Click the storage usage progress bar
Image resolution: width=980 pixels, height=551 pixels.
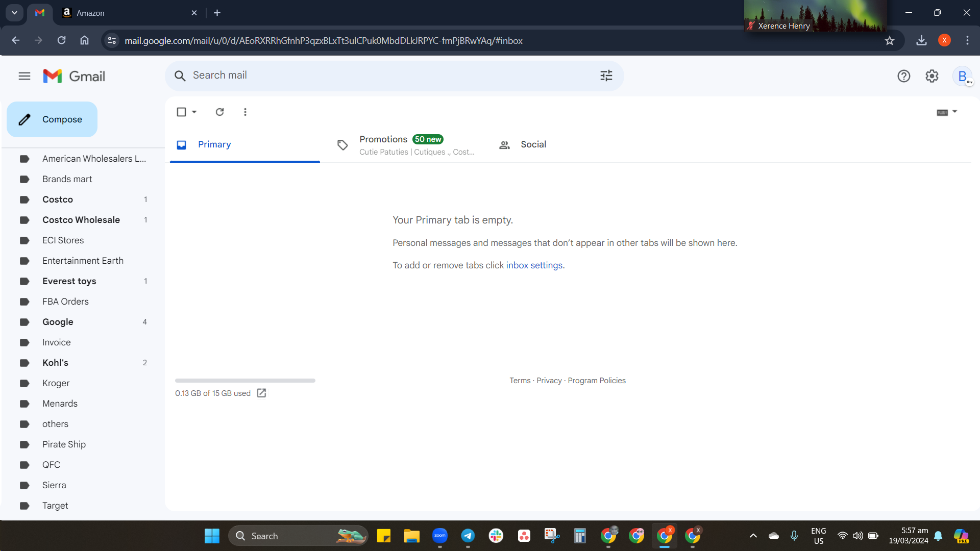[x=245, y=381]
